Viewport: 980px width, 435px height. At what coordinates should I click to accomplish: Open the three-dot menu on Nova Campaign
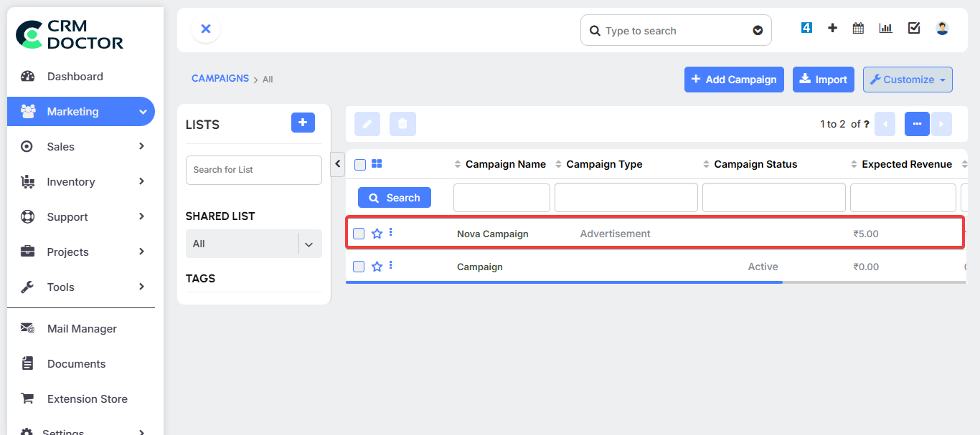coord(390,233)
